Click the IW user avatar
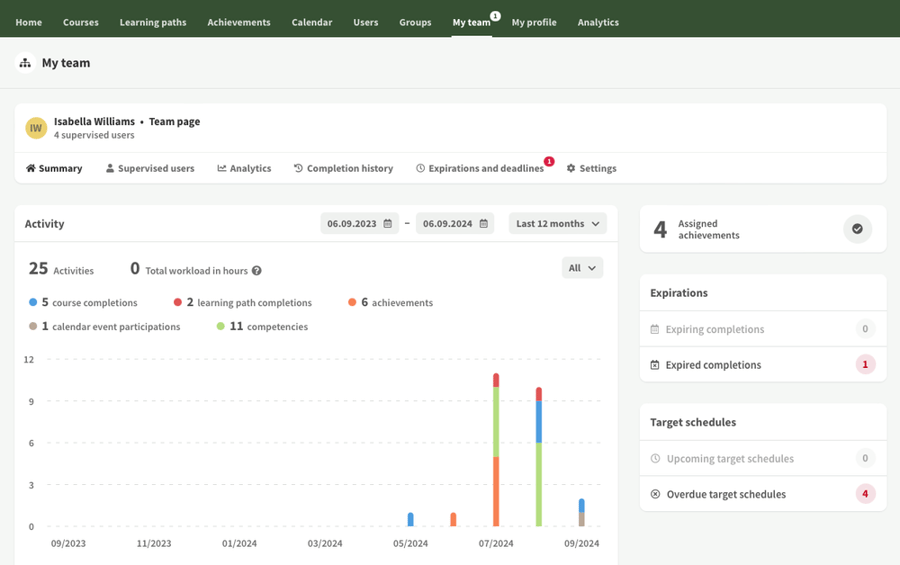This screenshot has height=565, width=900. point(36,128)
